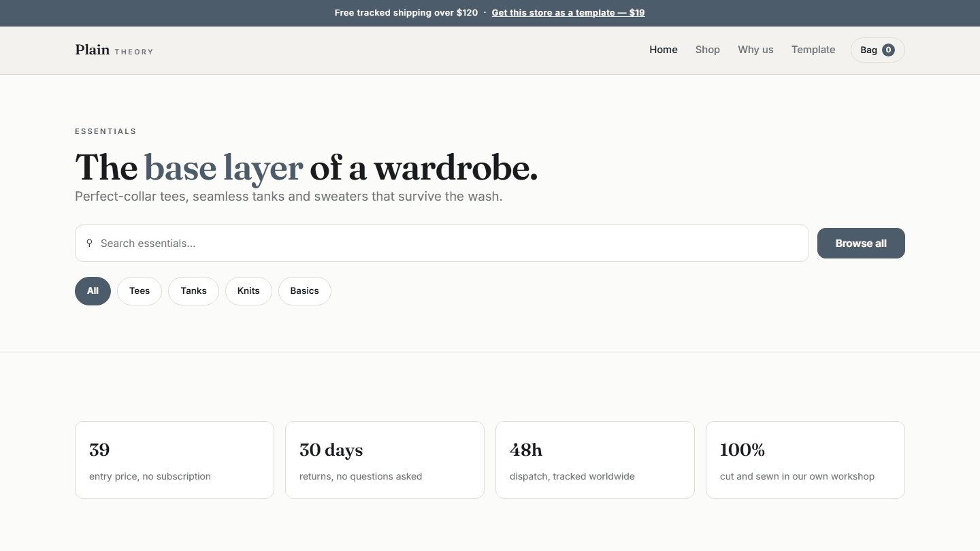Click the search magnifier icon

point(89,243)
